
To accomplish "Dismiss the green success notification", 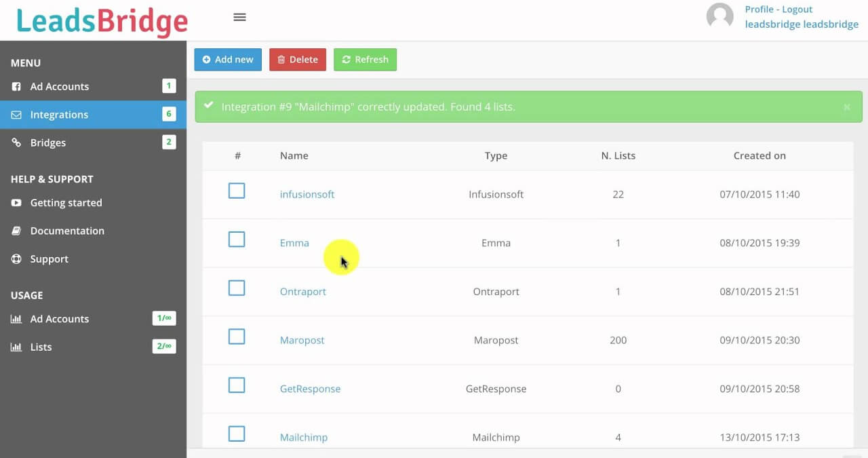I will click(x=846, y=107).
